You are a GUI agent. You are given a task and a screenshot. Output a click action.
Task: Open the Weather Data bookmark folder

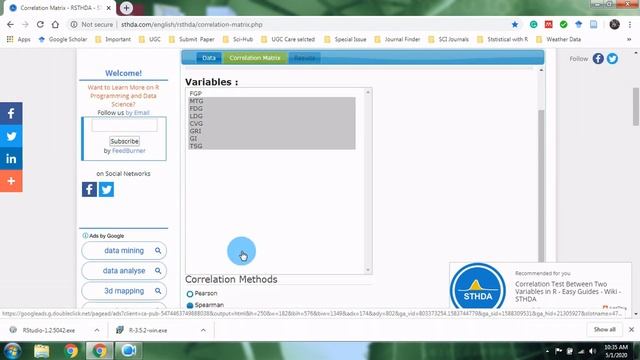558,39
